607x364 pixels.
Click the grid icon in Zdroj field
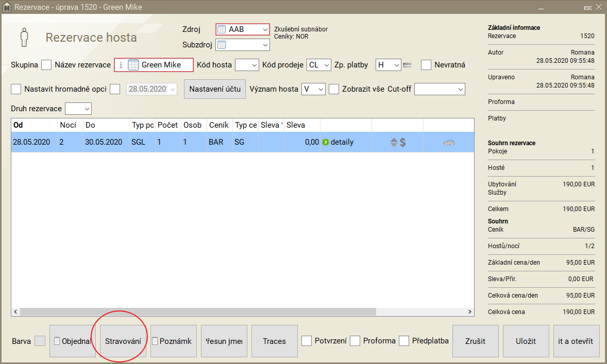click(222, 29)
